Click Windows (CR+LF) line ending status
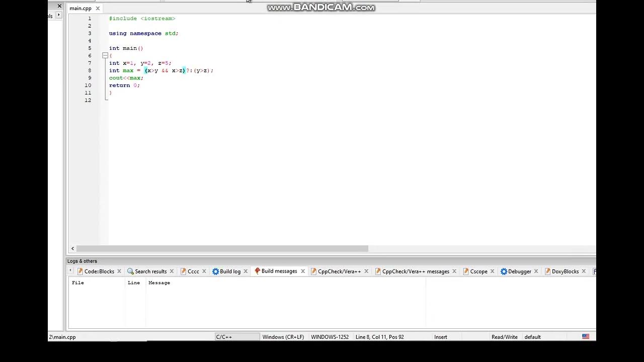This screenshot has height=362, width=644. pos(283,337)
